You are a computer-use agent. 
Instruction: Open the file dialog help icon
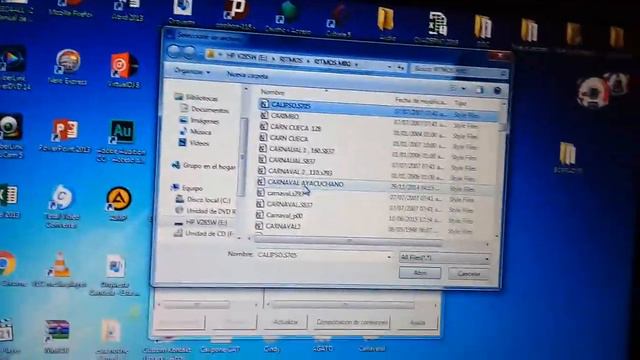tap(497, 91)
